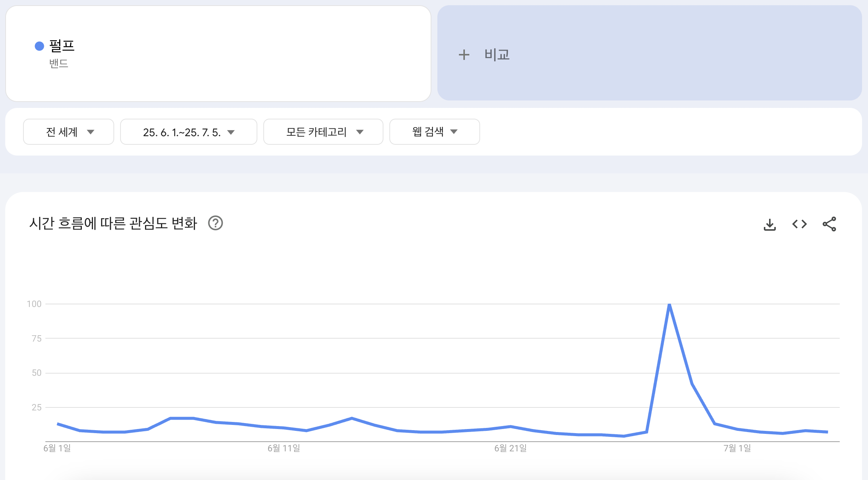Click the download CSV icon

[769, 224]
